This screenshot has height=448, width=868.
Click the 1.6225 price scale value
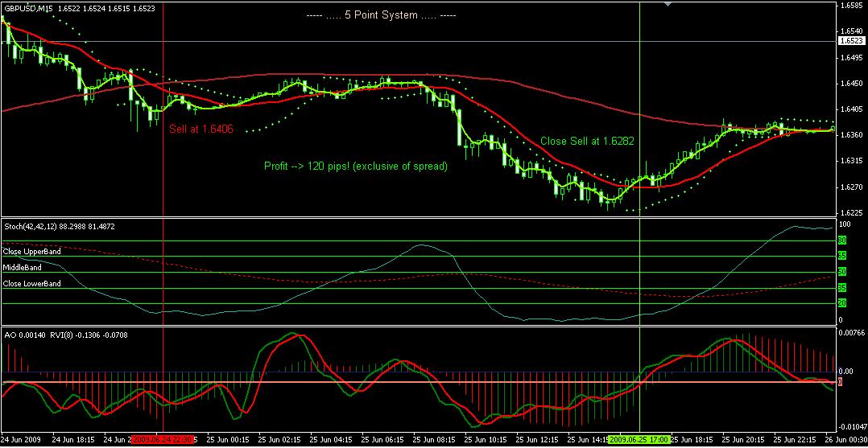[x=852, y=213]
